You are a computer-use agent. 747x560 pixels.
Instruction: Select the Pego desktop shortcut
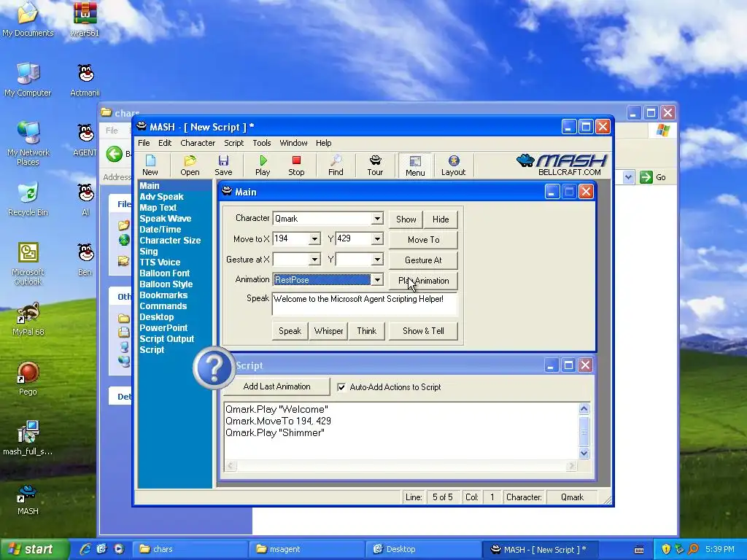(x=28, y=378)
